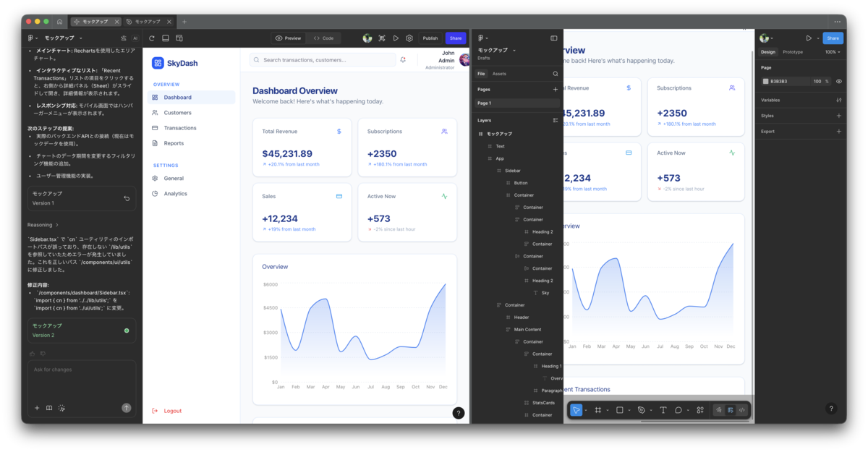Click the help button in SkyDash preview
This screenshot has width=868, height=452.
coord(458,413)
